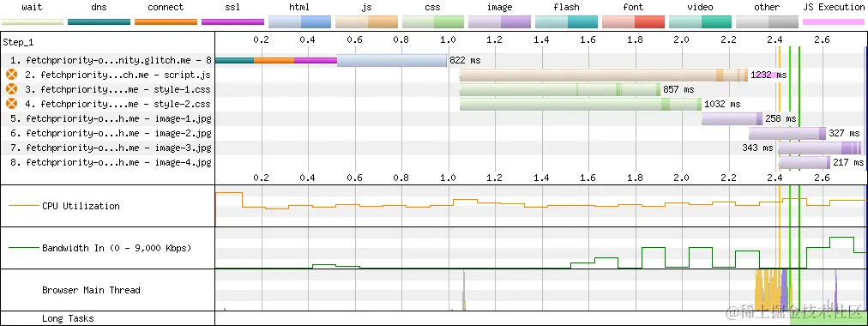Click the other legend color bar
Screen dimensions: 868x326
(767, 22)
